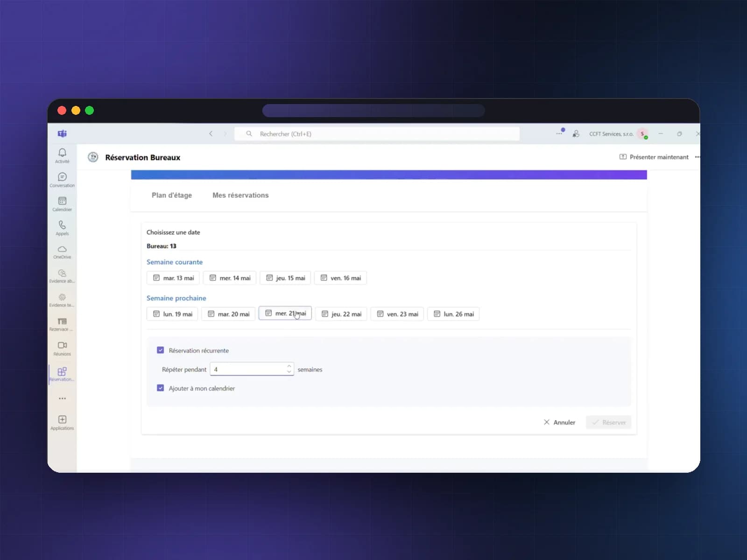747x560 pixels.
Task: Open the Calendrier app in sidebar
Action: point(62,204)
